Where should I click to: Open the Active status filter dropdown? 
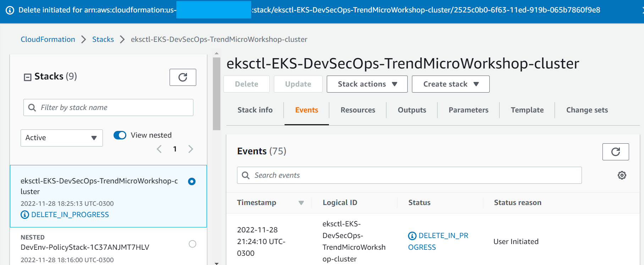tap(62, 138)
